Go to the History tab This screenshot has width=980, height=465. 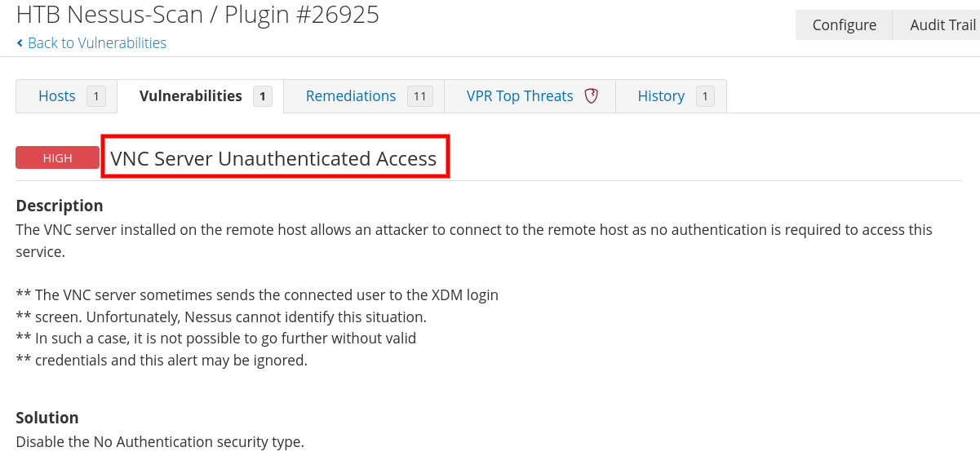click(661, 96)
